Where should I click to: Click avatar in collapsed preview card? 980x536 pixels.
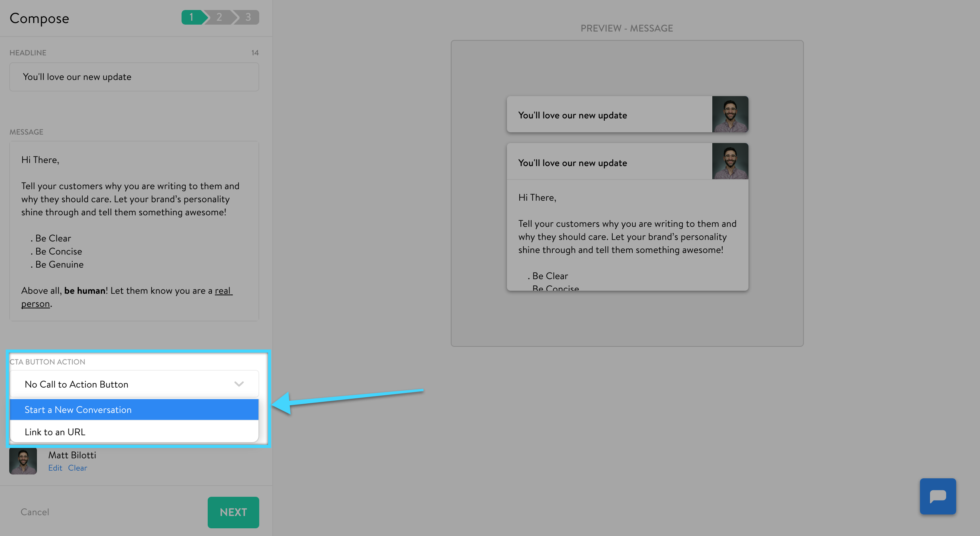pos(730,114)
